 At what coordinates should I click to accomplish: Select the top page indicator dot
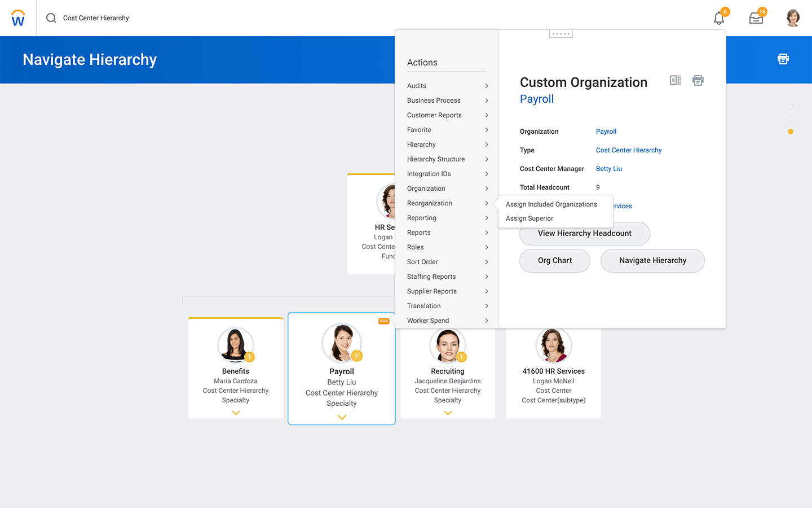coord(791,107)
